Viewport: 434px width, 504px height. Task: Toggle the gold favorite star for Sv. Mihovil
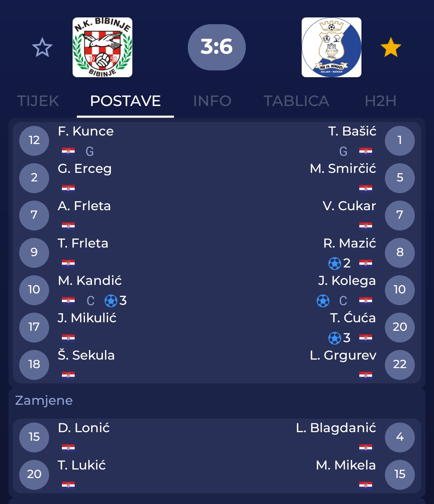[x=391, y=47]
